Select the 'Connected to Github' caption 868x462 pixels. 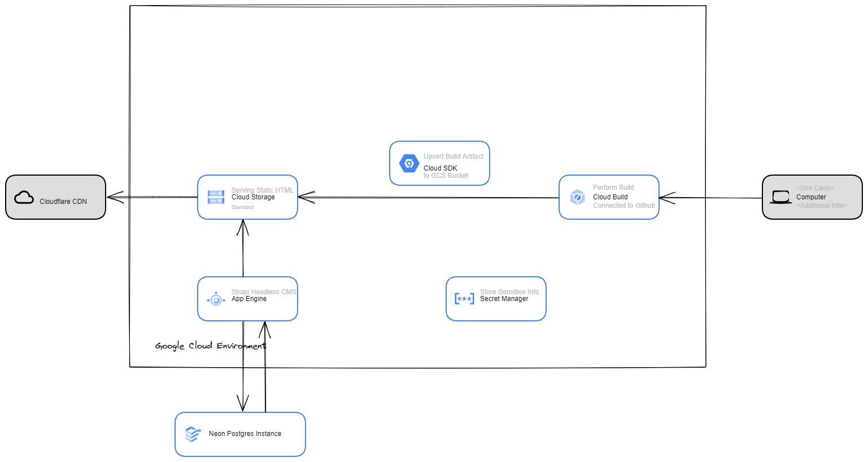click(x=624, y=206)
